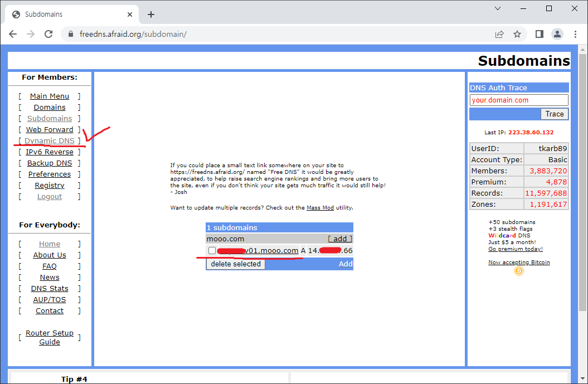Viewport: 588px width, 384px height.
Task: Close the Subdomains tab
Action: (130, 14)
